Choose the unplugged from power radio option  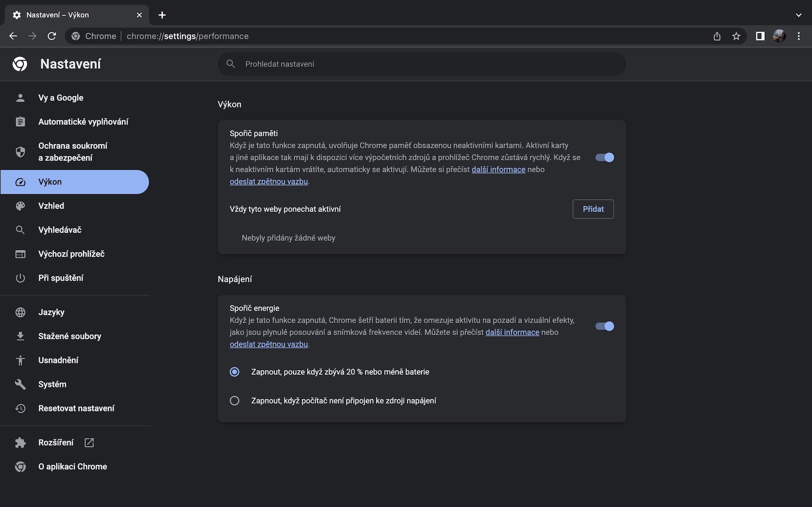pos(235,401)
